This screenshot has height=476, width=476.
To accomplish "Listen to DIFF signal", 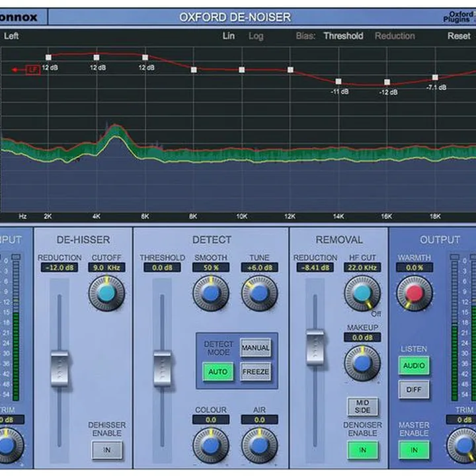I will point(414,389).
